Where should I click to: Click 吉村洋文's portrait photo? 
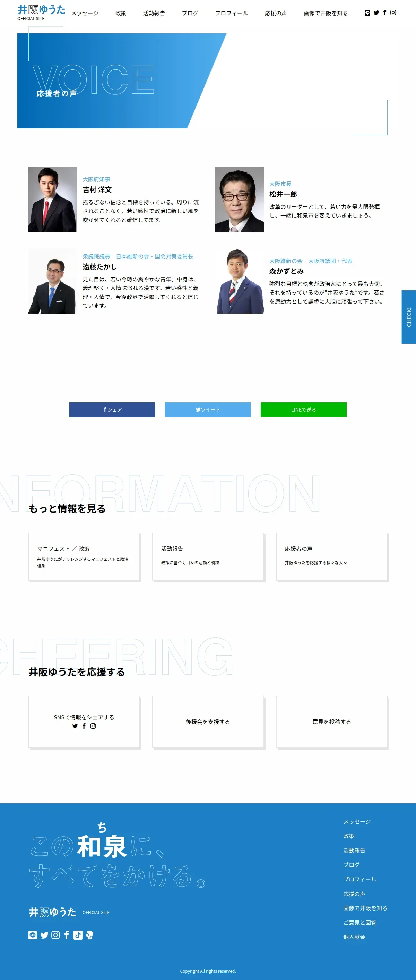(x=52, y=200)
